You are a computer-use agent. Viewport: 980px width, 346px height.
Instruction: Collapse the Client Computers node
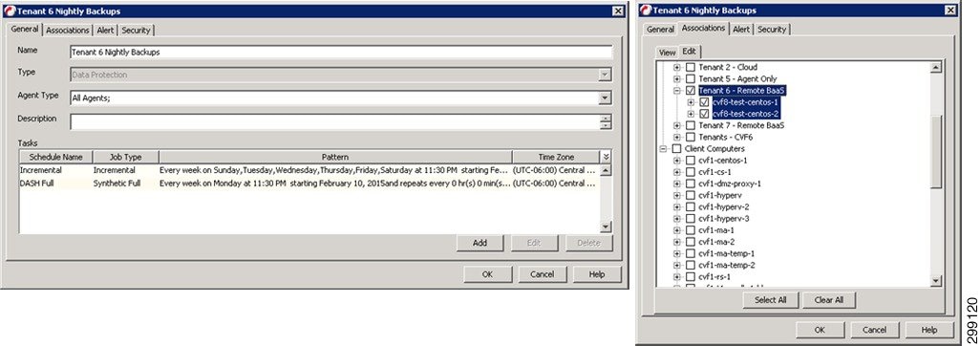[663, 149]
